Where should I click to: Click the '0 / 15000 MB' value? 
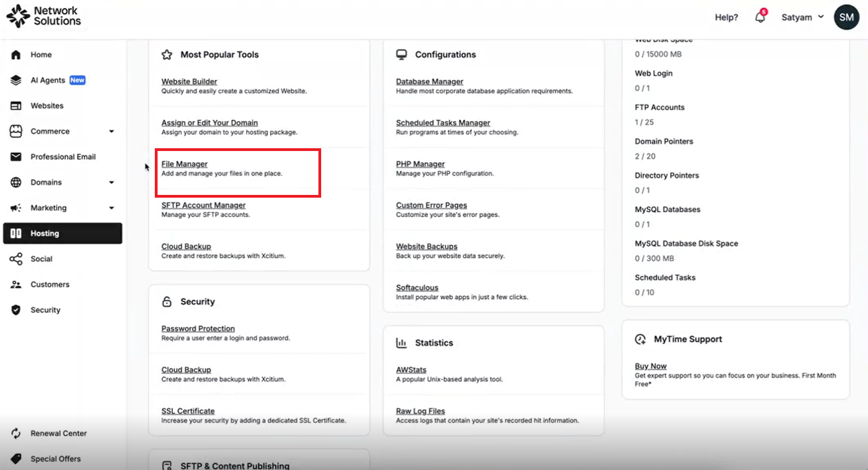[x=658, y=54]
